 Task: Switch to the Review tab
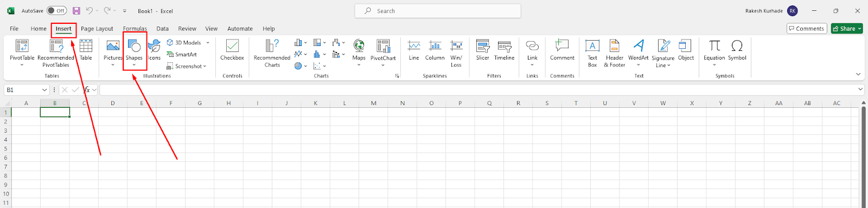click(x=187, y=29)
